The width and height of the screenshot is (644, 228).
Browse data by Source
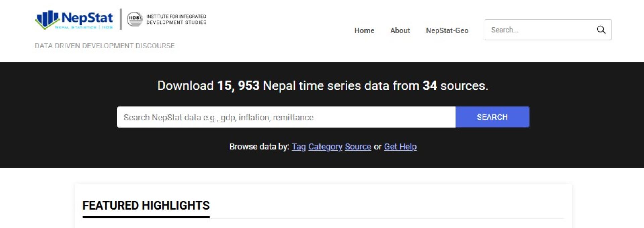358,147
